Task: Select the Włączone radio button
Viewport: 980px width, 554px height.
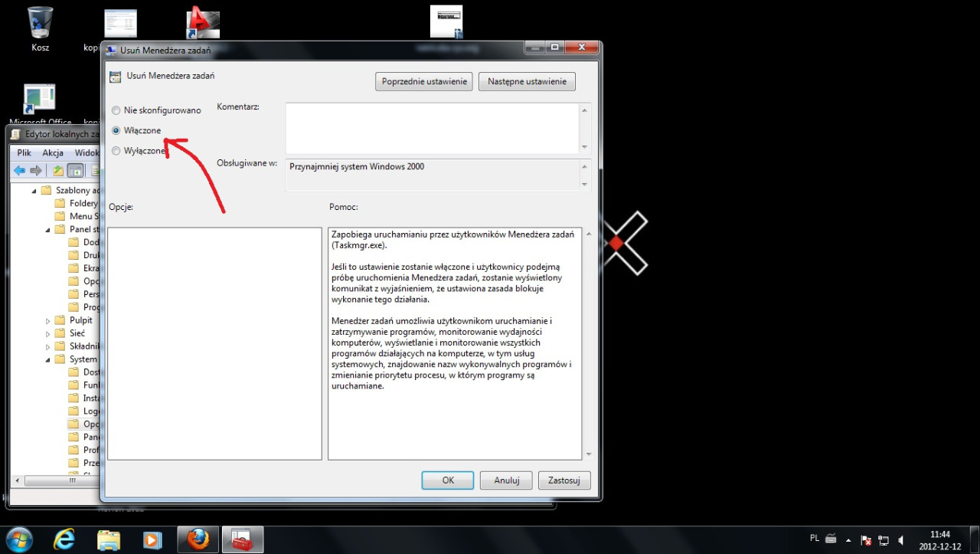Action: [x=116, y=131]
